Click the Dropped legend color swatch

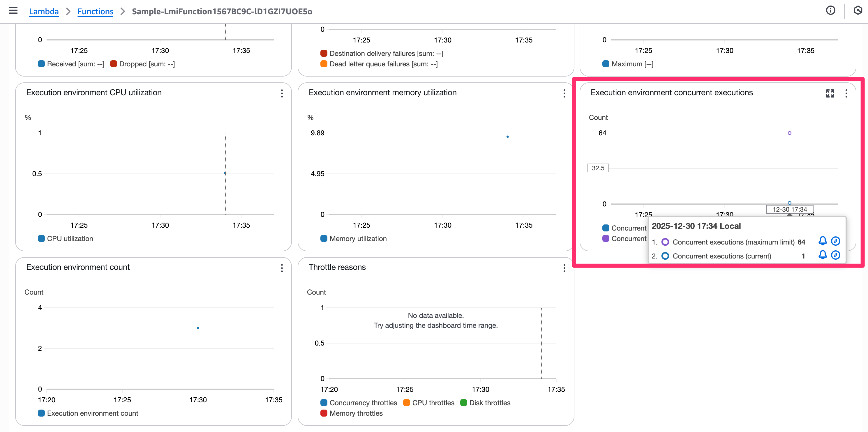click(114, 64)
